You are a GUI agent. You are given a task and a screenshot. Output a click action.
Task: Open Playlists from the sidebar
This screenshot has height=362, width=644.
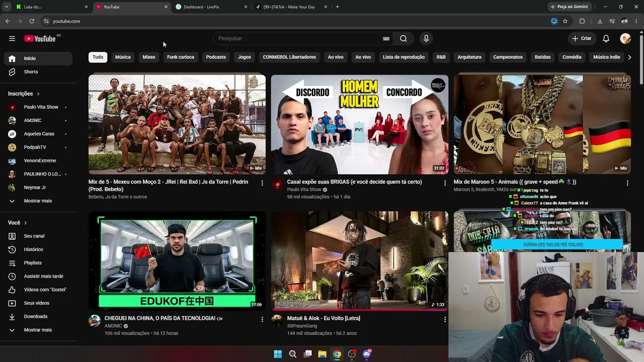pyautogui.click(x=38, y=263)
